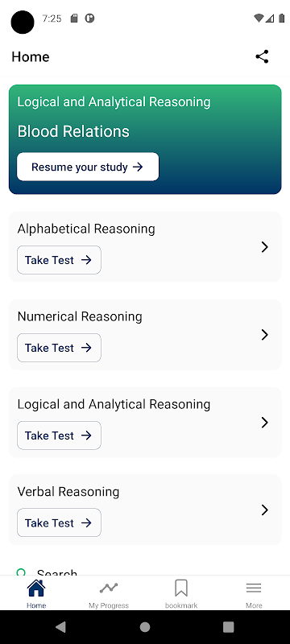Take Test for Logical and Analytical Reasoning

pyautogui.click(x=59, y=436)
